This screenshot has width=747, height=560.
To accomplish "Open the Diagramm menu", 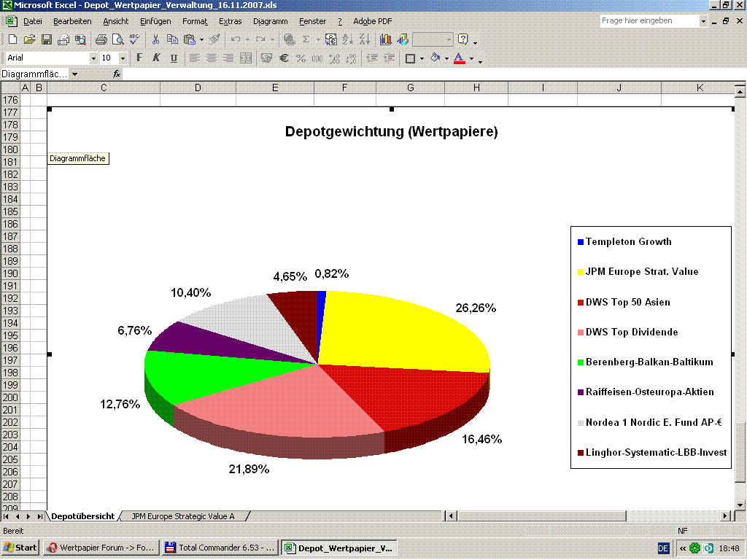I will coord(270,21).
